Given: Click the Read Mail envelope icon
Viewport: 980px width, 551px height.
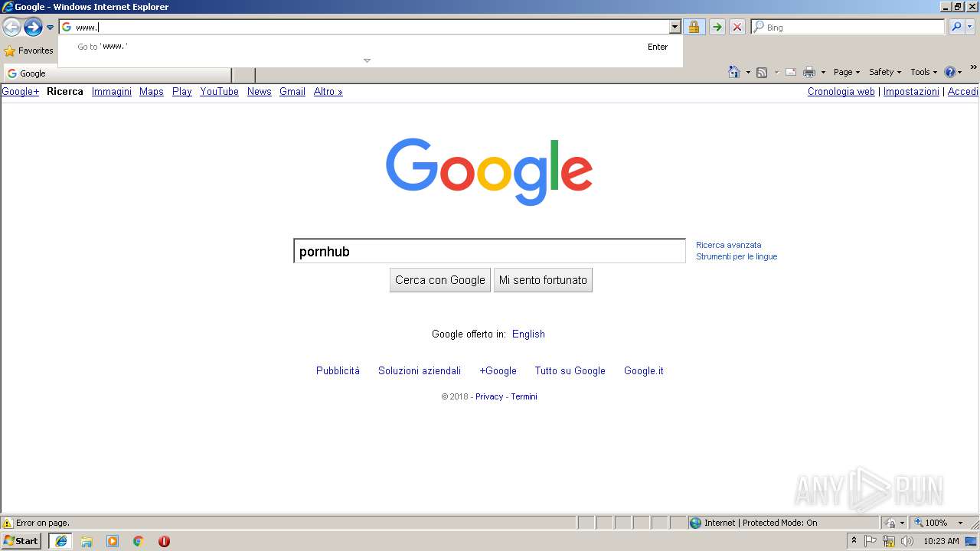Looking at the screenshot, I should point(791,72).
